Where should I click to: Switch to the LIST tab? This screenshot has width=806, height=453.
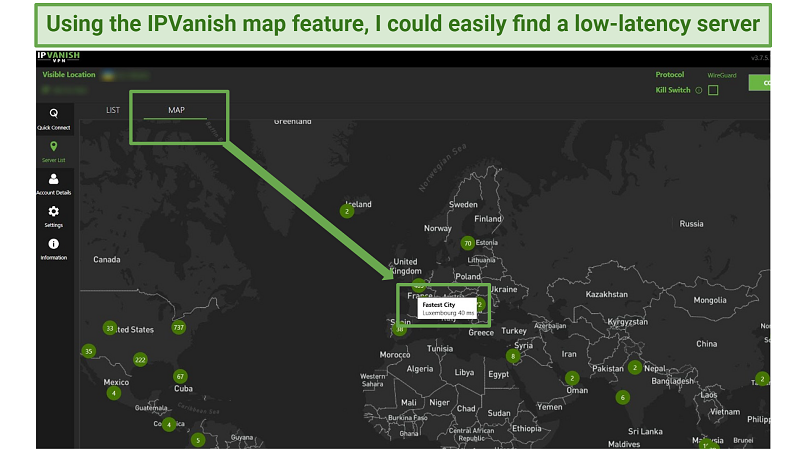point(113,110)
